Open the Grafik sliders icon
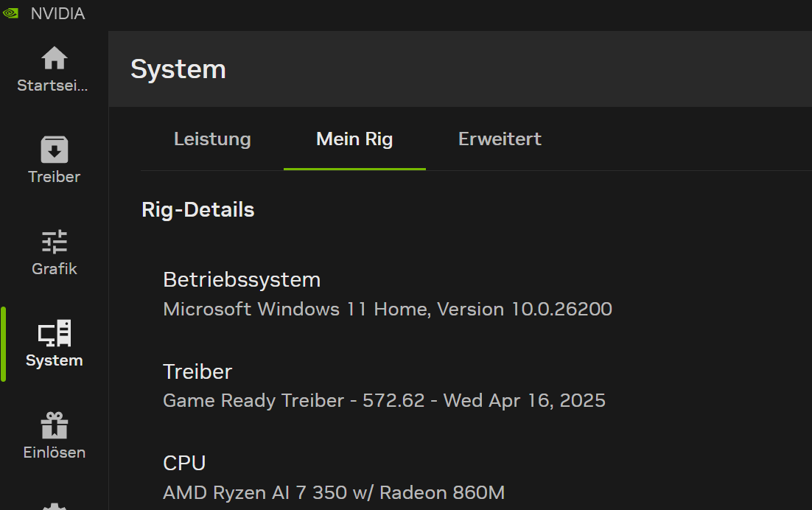The image size is (812, 510). [55, 242]
